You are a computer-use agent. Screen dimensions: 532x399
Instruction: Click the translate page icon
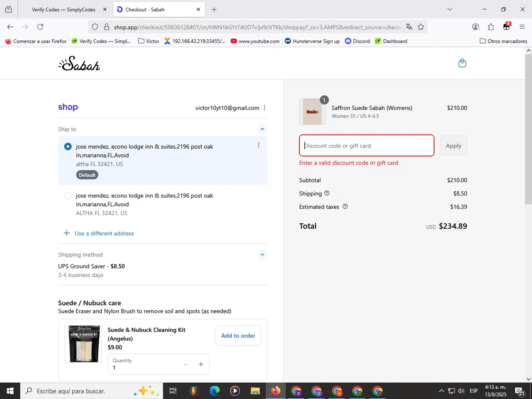point(409,27)
